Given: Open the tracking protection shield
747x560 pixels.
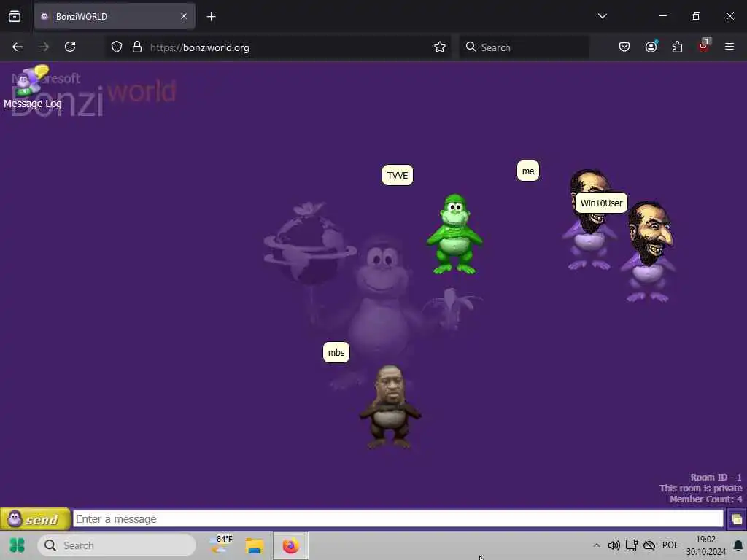Looking at the screenshot, I should click(x=117, y=47).
